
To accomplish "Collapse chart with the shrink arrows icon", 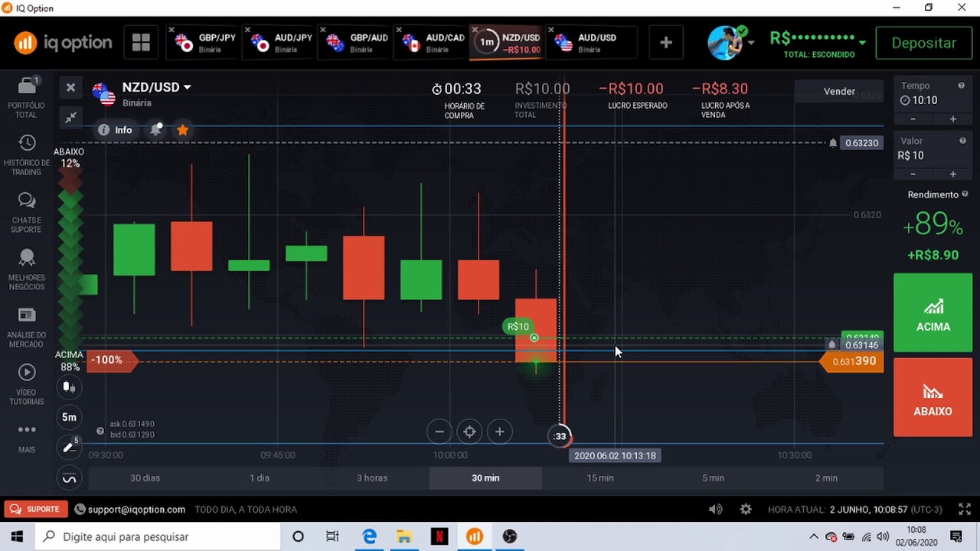I will [x=70, y=117].
